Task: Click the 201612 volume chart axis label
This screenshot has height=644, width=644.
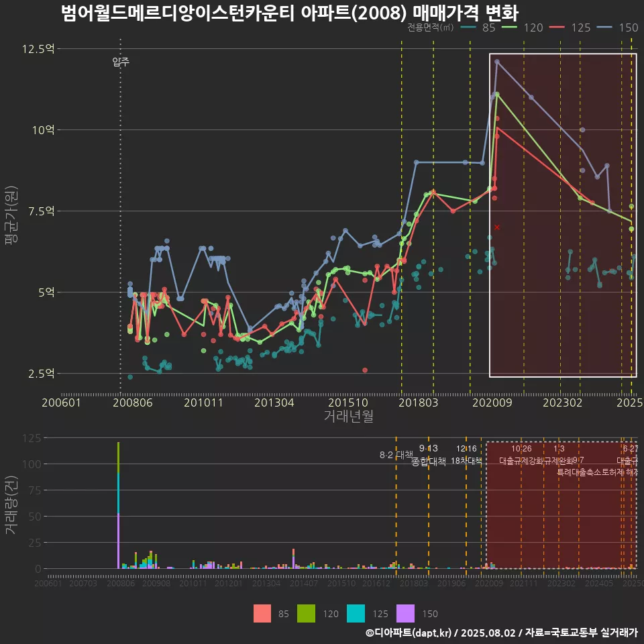Action: coord(376,583)
